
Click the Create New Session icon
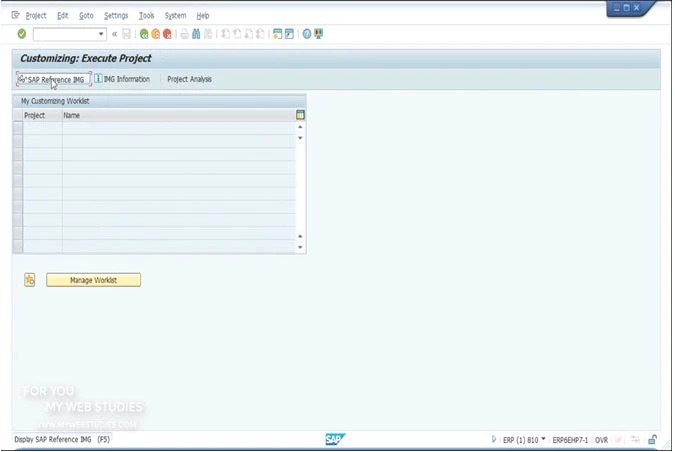click(278, 34)
